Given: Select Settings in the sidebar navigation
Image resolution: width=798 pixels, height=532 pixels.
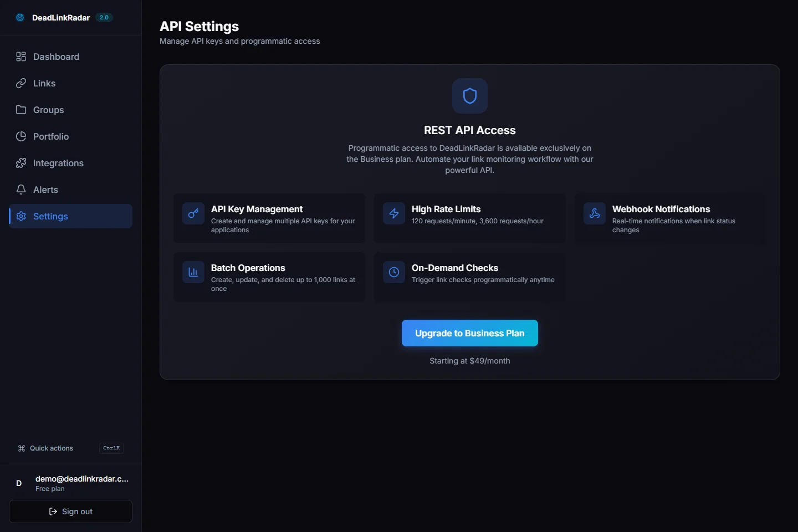Looking at the screenshot, I should pos(50,216).
